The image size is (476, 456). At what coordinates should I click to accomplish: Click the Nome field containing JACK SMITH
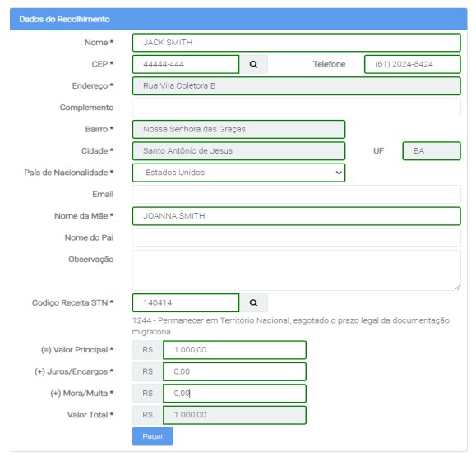(296, 43)
